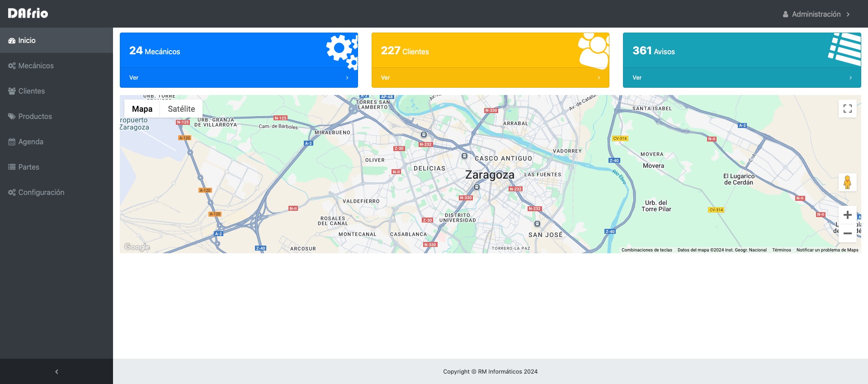Click the Mecánicos gears sidebar icon
The height and width of the screenshot is (384, 868).
[12, 66]
